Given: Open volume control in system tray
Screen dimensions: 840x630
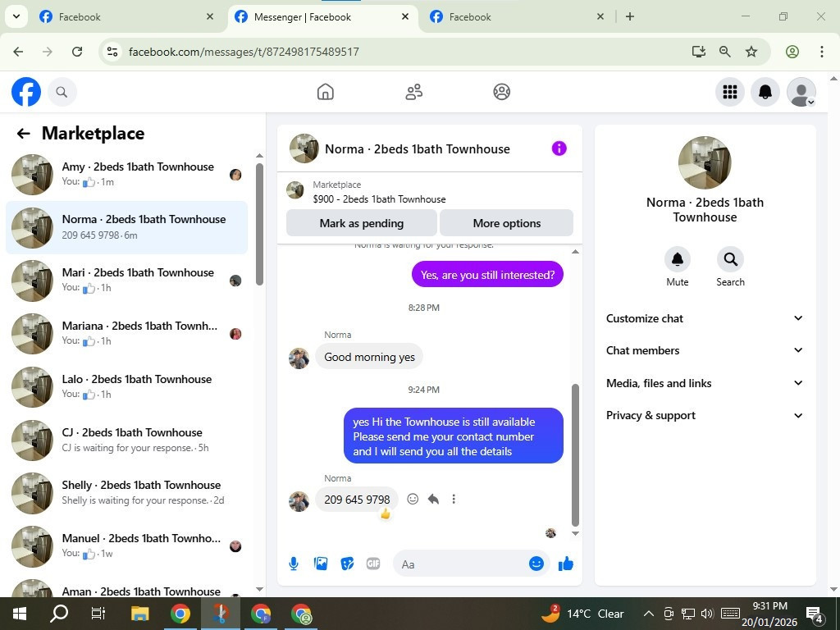Looking at the screenshot, I should (x=707, y=614).
